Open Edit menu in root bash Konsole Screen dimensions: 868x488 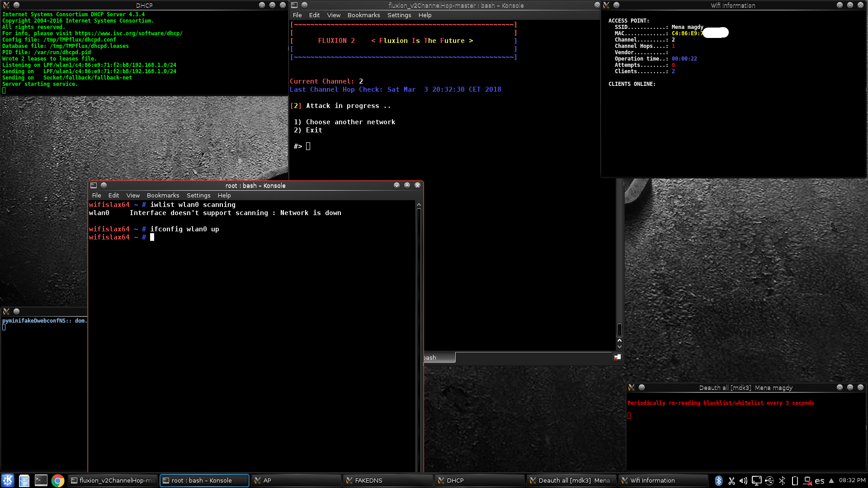point(113,195)
